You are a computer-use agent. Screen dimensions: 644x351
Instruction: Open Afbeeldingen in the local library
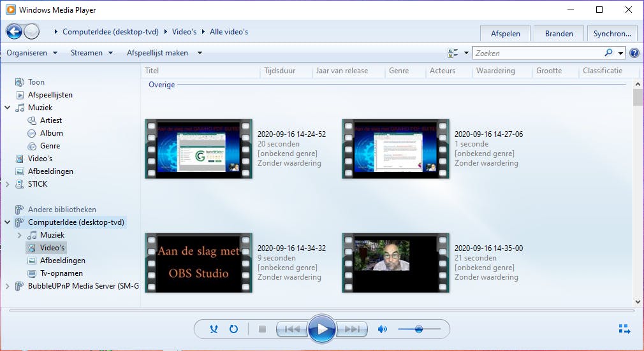pyautogui.click(x=50, y=171)
